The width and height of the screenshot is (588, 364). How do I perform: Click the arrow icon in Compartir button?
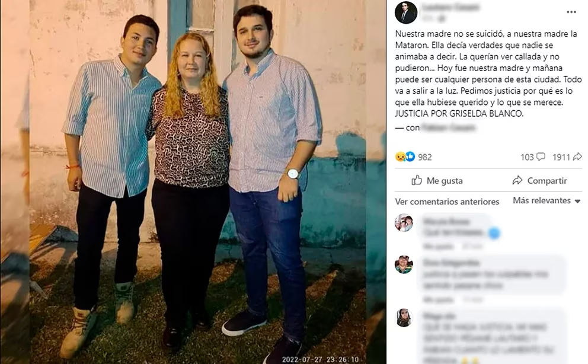point(517,180)
